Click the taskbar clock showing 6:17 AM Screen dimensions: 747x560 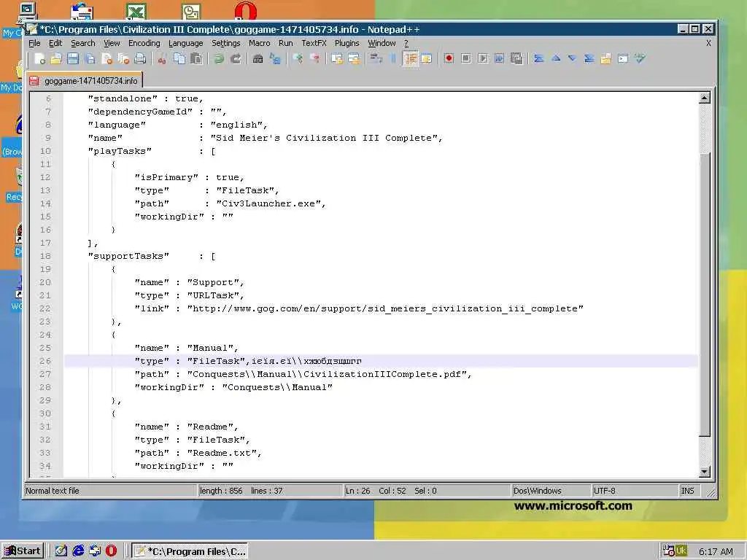coord(716,551)
